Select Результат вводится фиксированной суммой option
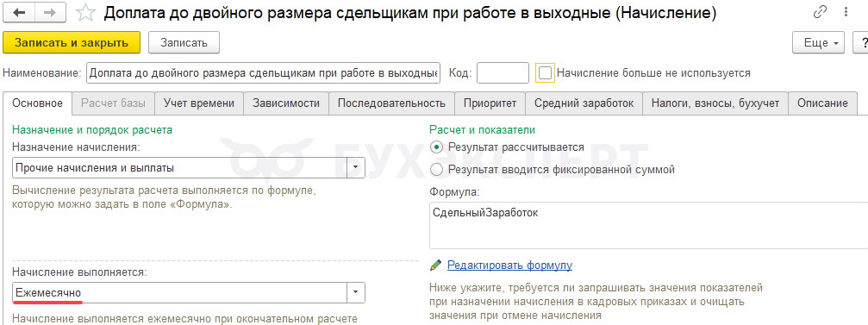The width and height of the screenshot is (868, 325). click(x=437, y=170)
